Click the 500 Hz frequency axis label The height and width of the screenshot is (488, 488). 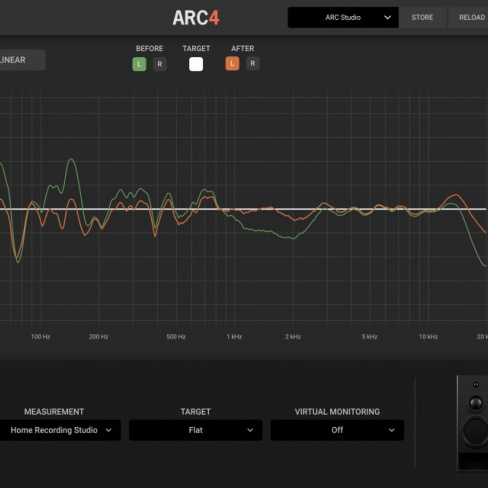point(176,337)
